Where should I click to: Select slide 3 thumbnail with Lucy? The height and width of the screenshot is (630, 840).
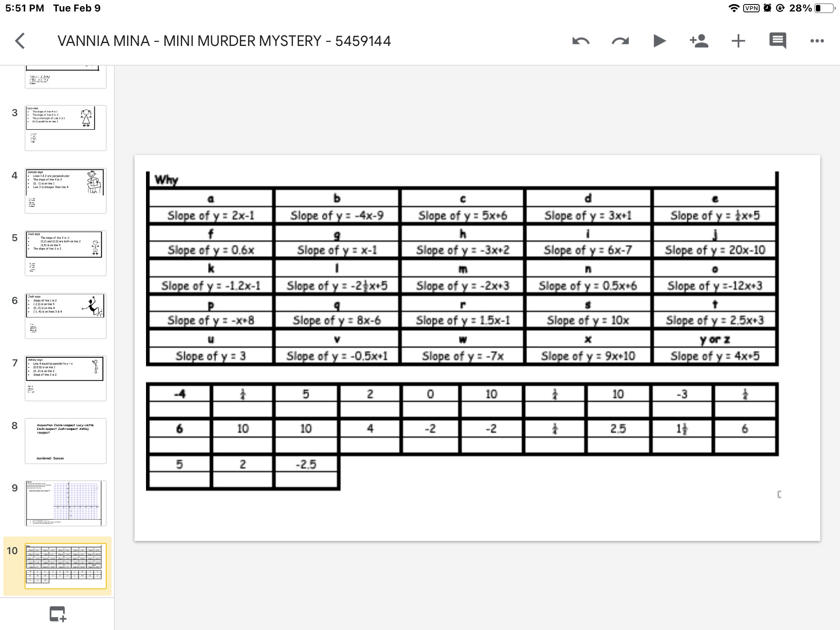coord(66,128)
